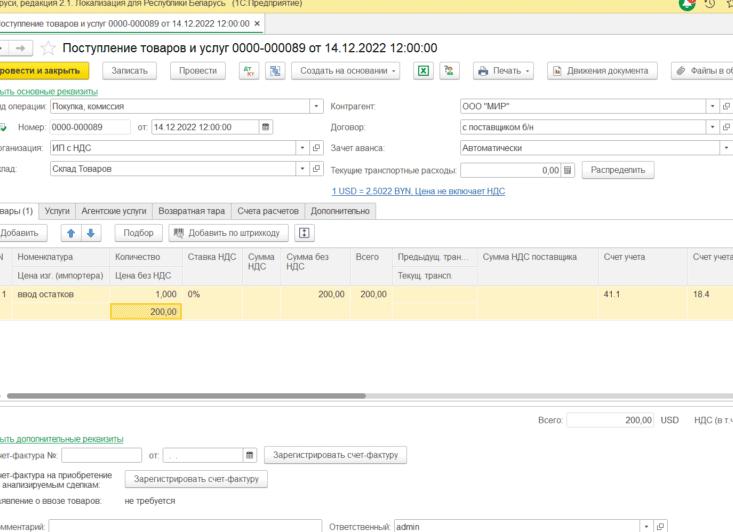Open exchange rate link 1 USD = 2.5022 BYN

pyautogui.click(x=418, y=191)
